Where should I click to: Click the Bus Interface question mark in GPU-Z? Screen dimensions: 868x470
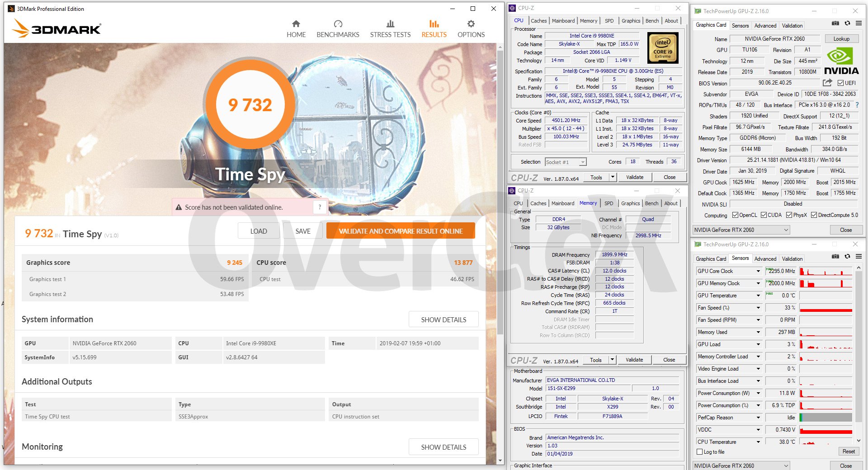coord(857,105)
